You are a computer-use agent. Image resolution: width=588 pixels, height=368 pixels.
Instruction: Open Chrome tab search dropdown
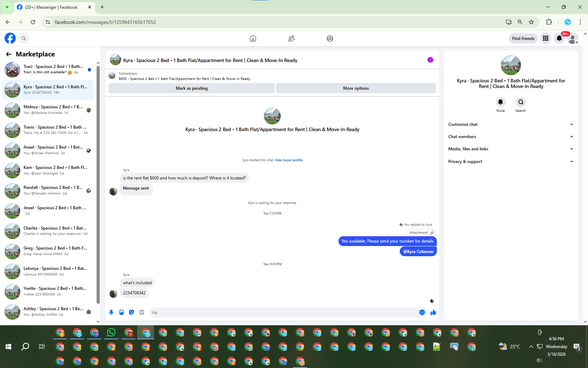coord(7,7)
